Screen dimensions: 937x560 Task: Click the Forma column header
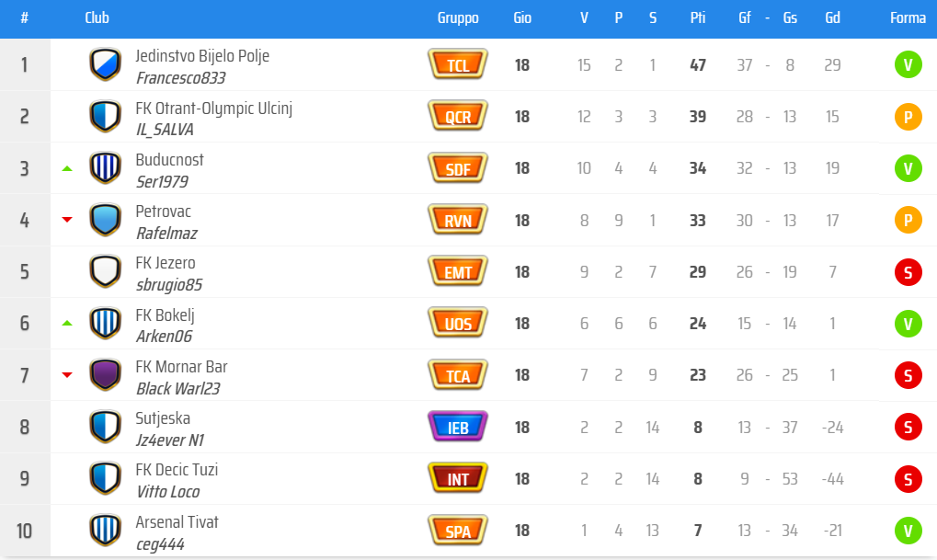[x=908, y=17]
